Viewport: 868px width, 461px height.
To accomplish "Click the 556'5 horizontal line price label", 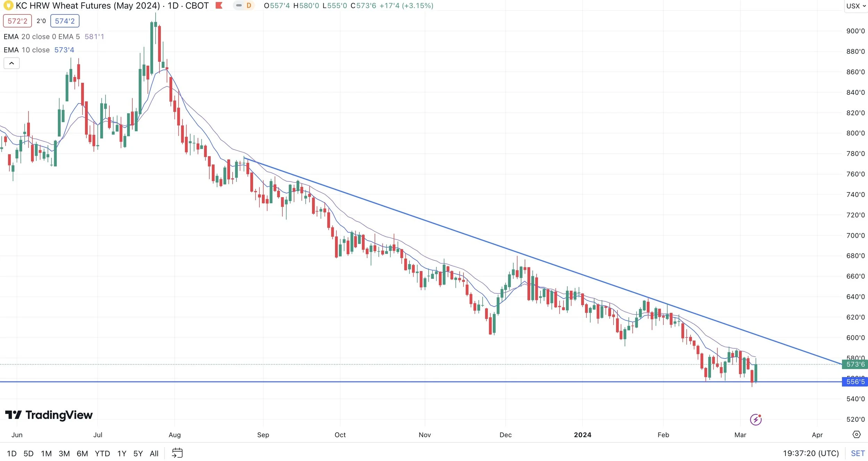I will click(855, 382).
